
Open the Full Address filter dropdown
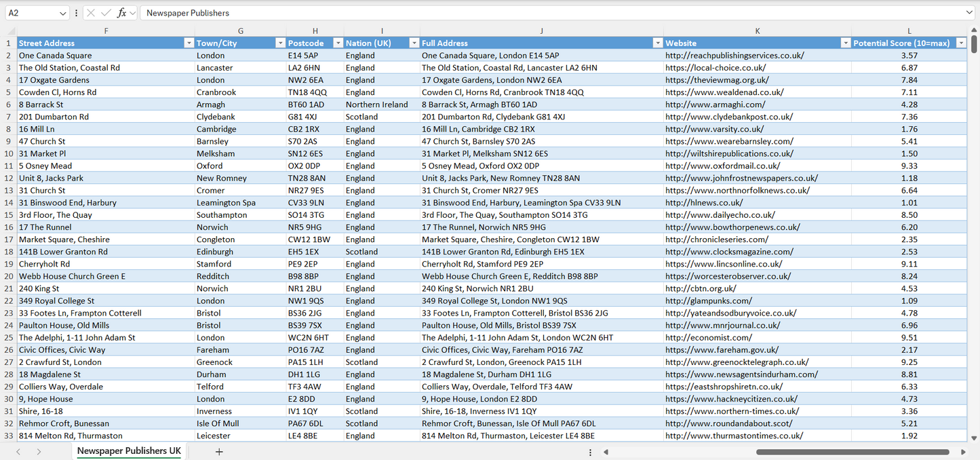tap(657, 43)
